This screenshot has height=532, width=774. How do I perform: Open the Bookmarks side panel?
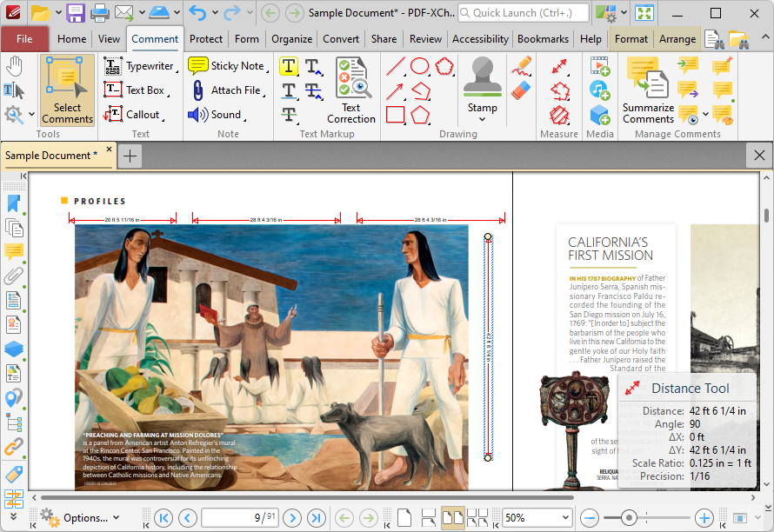[14, 203]
